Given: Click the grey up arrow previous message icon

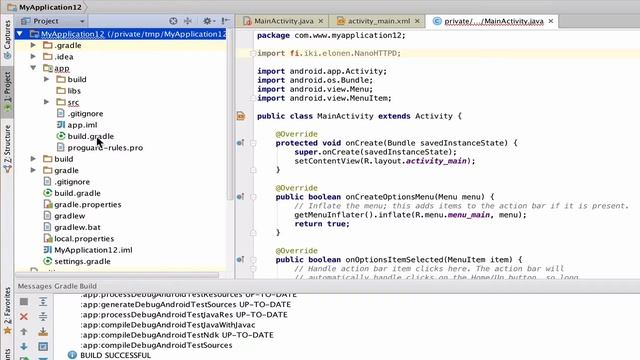Looking at the screenshot, I should pos(24,331).
